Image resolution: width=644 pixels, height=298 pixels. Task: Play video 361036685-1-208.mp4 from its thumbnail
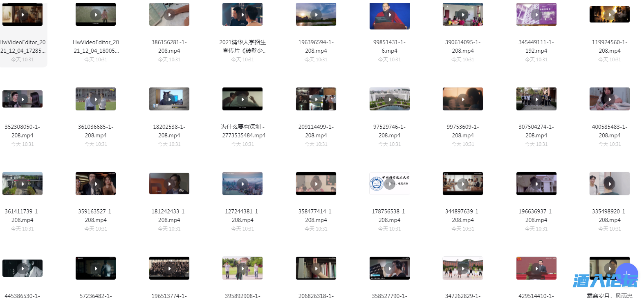tap(96, 99)
